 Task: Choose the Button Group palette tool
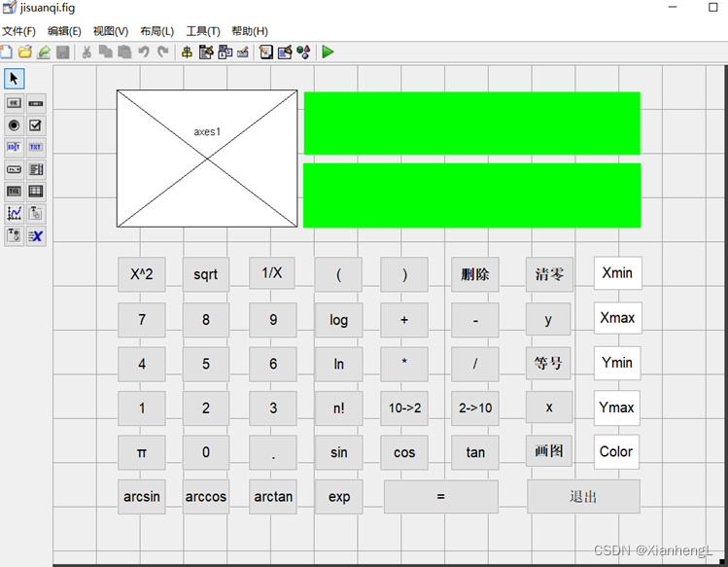pos(14,235)
